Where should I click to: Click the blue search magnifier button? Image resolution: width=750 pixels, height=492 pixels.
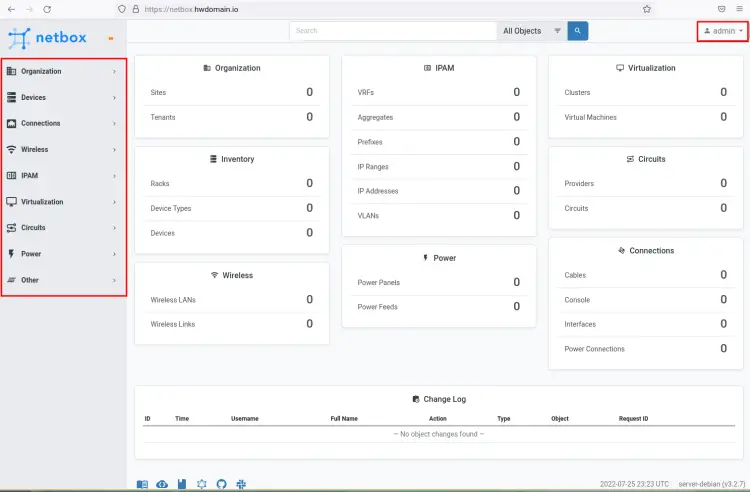[x=578, y=31]
